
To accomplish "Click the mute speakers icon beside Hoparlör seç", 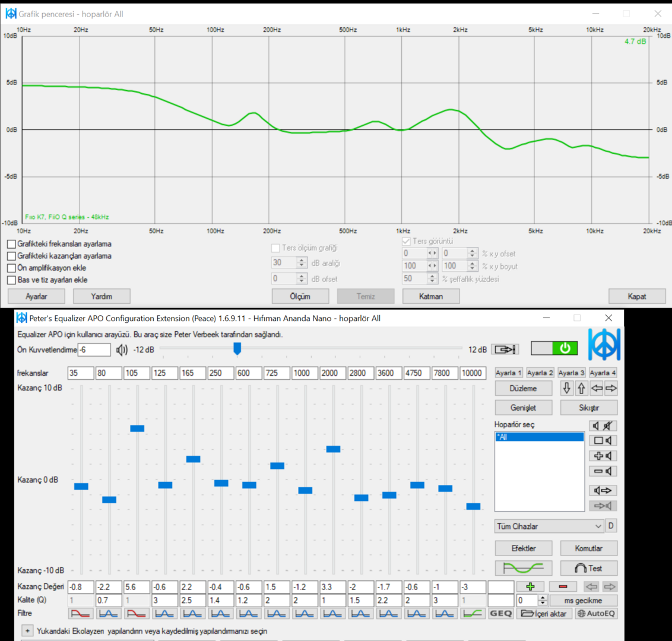I will click(603, 426).
